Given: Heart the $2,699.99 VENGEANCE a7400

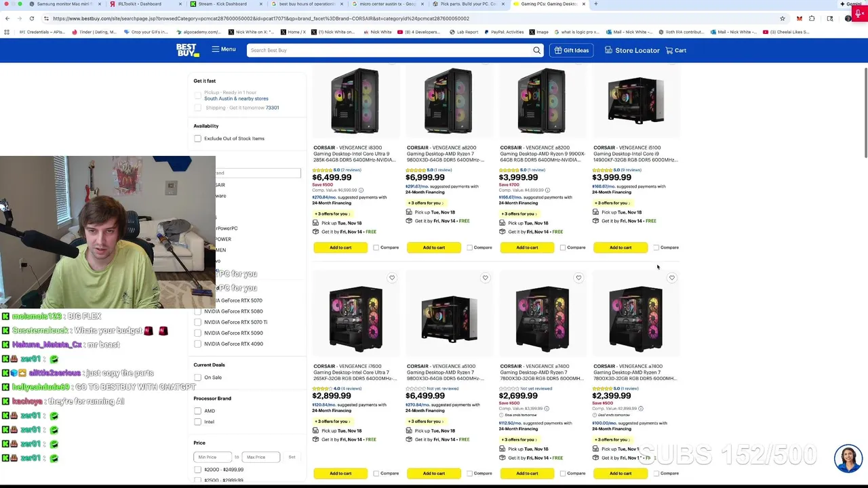Looking at the screenshot, I should pos(578,278).
